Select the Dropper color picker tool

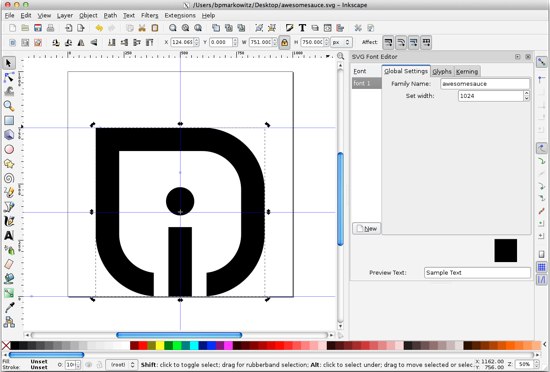9,307
